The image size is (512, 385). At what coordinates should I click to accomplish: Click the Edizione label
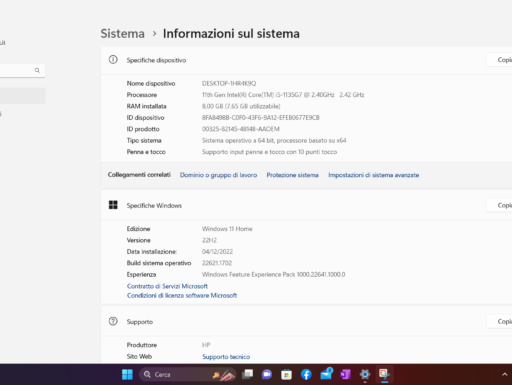[x=138, y=229]
